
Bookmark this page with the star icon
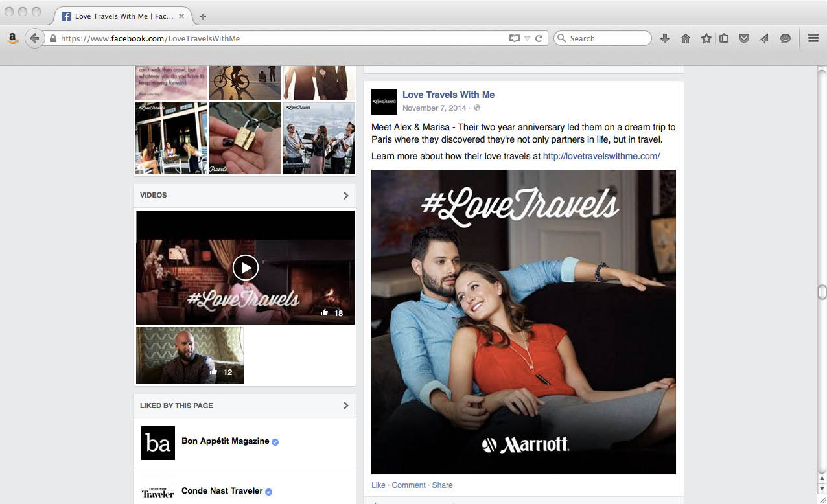pos(706,38)
